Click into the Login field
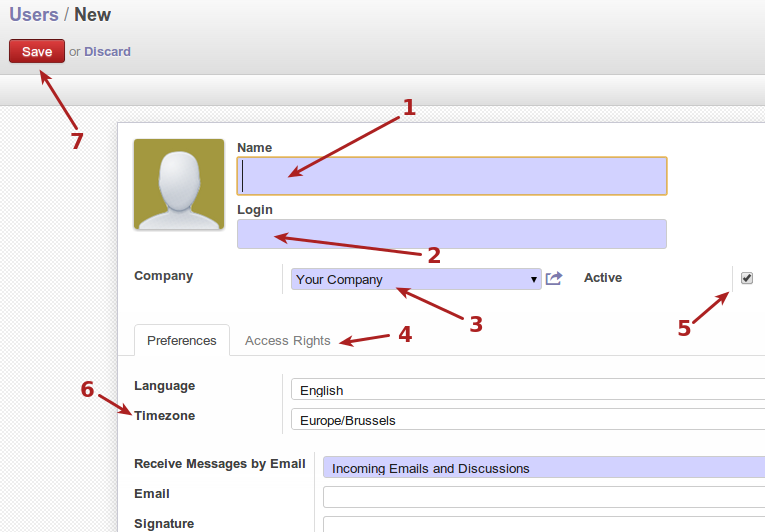Image resolution: width=765 pixels, height=532 pixels. pyautogui.click(x=452, y=234)
